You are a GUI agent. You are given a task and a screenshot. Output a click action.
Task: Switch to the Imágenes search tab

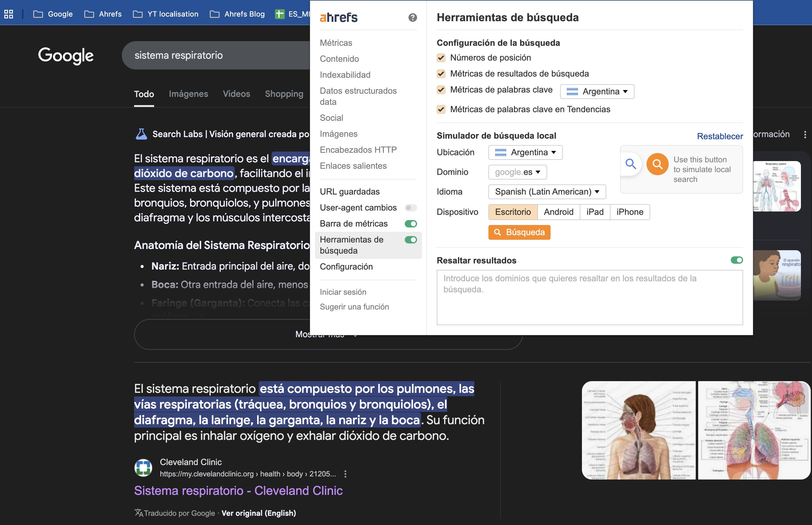tap(188, 94)
